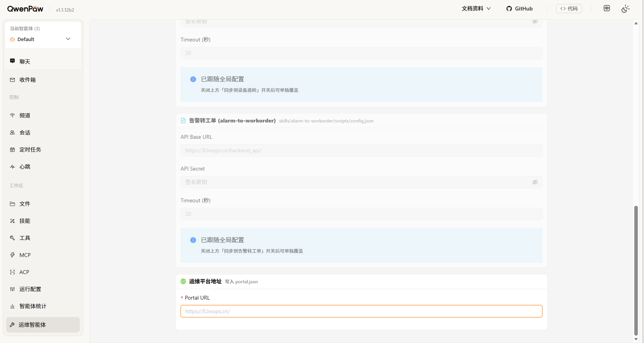Click the vertical scrollbar thumb
Viewport: 644px width, 343px height.
[x=636, y=271]
